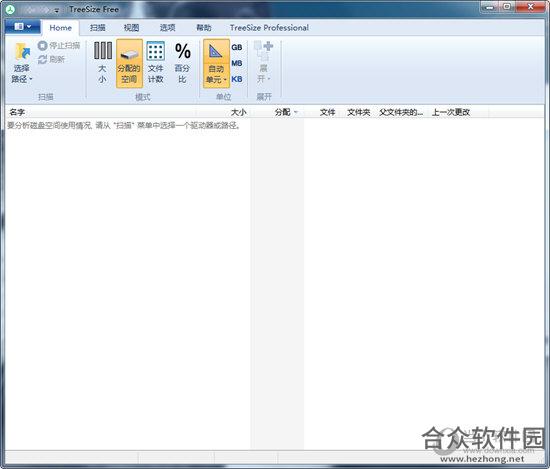Image resolution: width=550 pixels, height=469 pixels.
Task: Refresh the scan with 刷新 button
Action: tap(52, 59)
